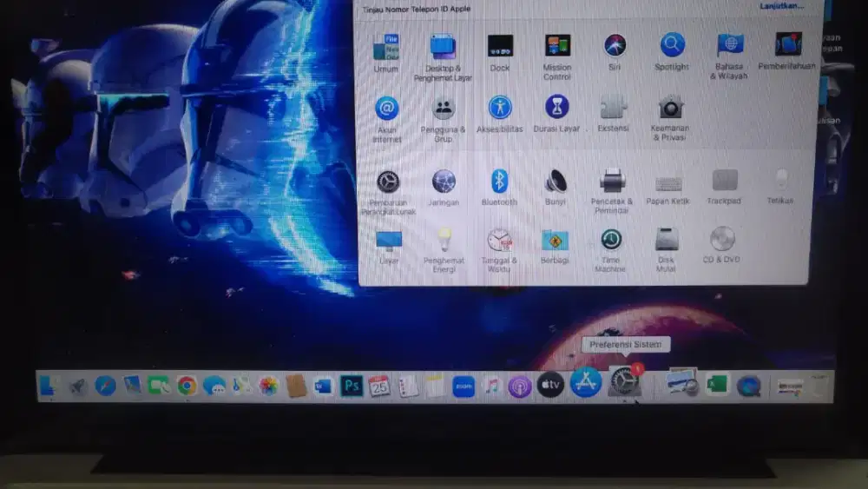Open the Mission Control preferences
Screen dimensions: 868x489
point(557,46)
